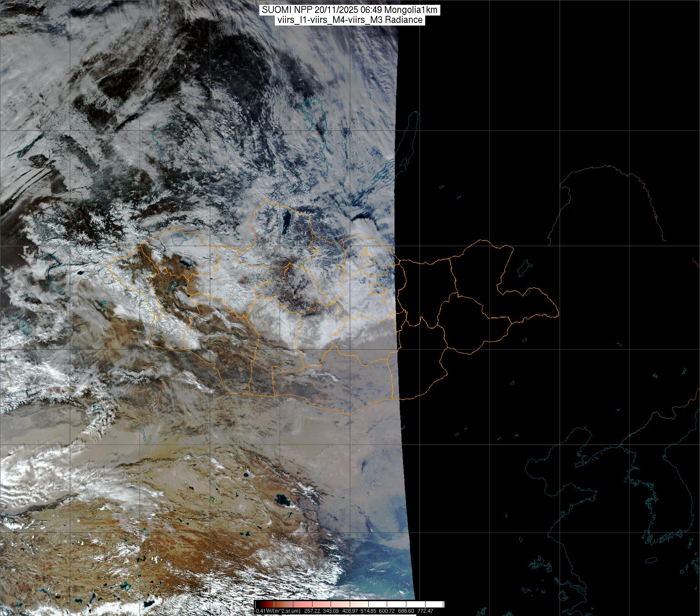
Task: Click the 257.22 colorbar value label
Action: pyautogui.click(x=311, y=611)
